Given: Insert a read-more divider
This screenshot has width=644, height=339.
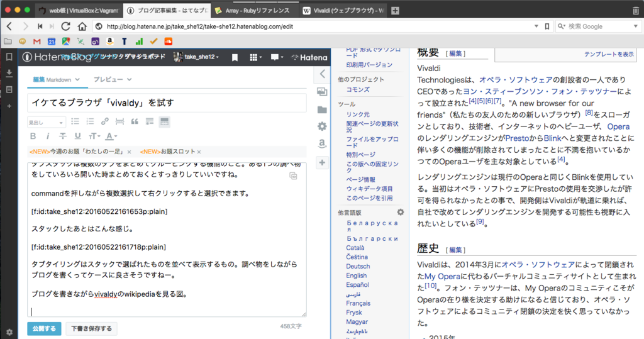Looking at the screenshot, I should (119, 121).
